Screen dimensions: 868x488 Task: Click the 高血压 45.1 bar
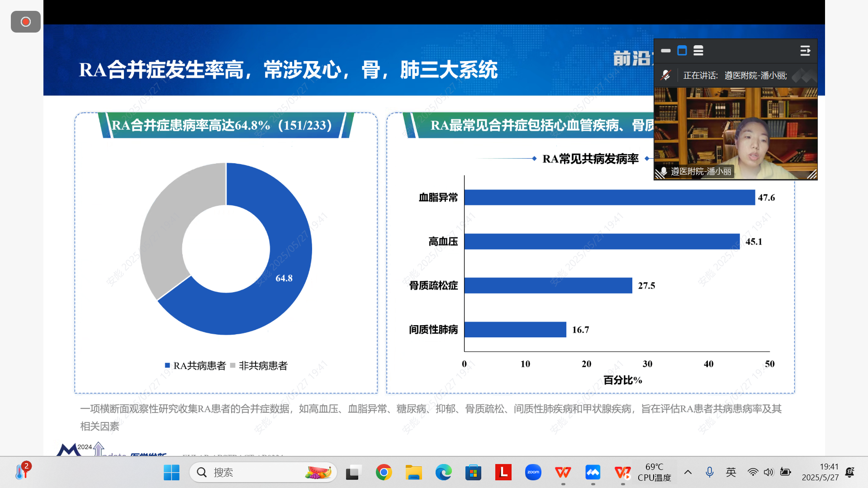point(602,242)
